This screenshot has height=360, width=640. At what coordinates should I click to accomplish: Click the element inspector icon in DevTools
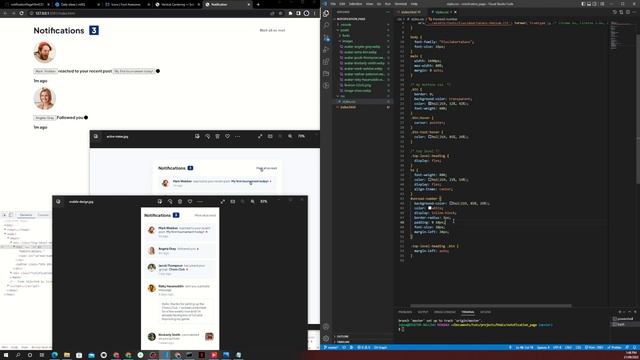click(x=4, y=215)
